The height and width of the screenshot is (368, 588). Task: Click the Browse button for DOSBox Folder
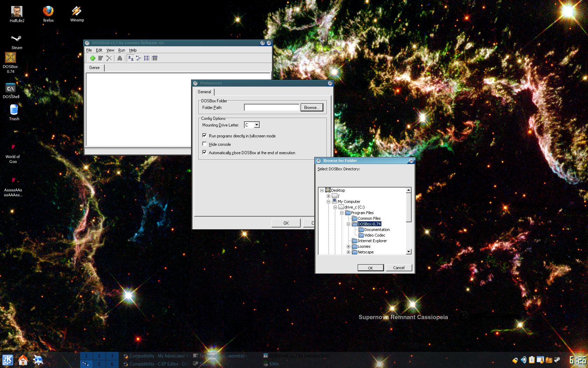pos(311,107)
